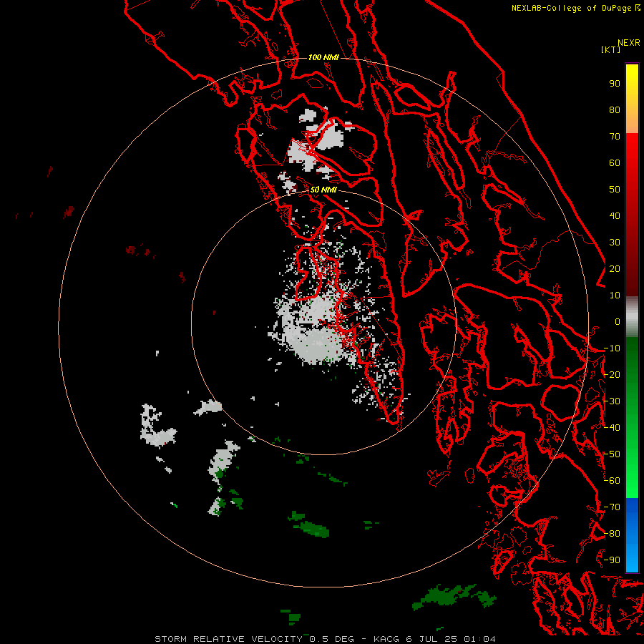Select the 30 value on velocity scale
Image resolution: width=644 pixels, height=644 pixels.
615,243
